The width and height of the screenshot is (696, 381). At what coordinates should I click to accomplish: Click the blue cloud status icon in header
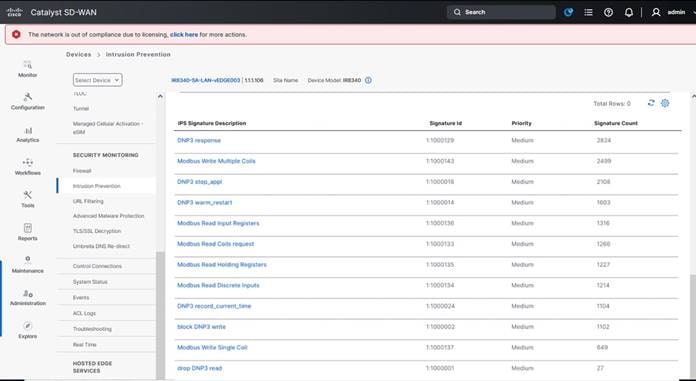click(x=568, y=12)
